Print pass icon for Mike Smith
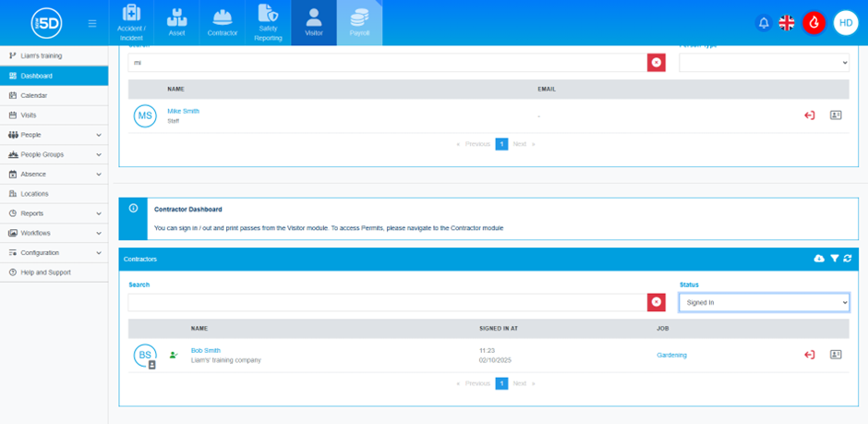 coord(836,115)
